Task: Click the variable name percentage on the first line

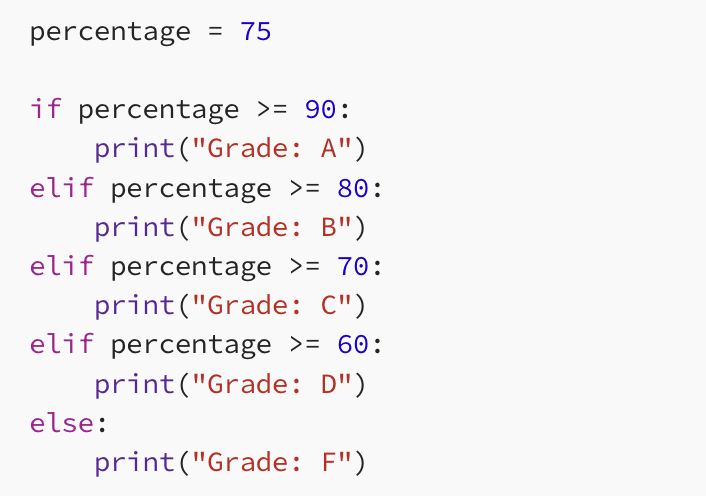Action: [x=109, y=32]
